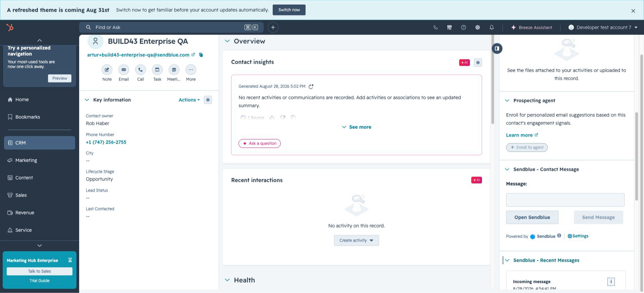Click the AI badge in Recent interactions
The image size is (644, 293).
[x=477, y=180]
